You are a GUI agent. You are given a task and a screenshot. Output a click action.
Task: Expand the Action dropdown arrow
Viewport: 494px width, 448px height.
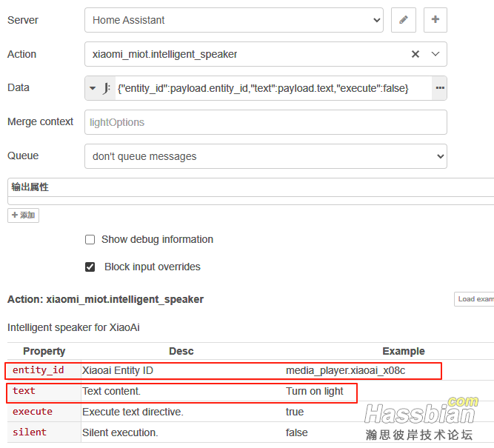[x=435, y=54]
